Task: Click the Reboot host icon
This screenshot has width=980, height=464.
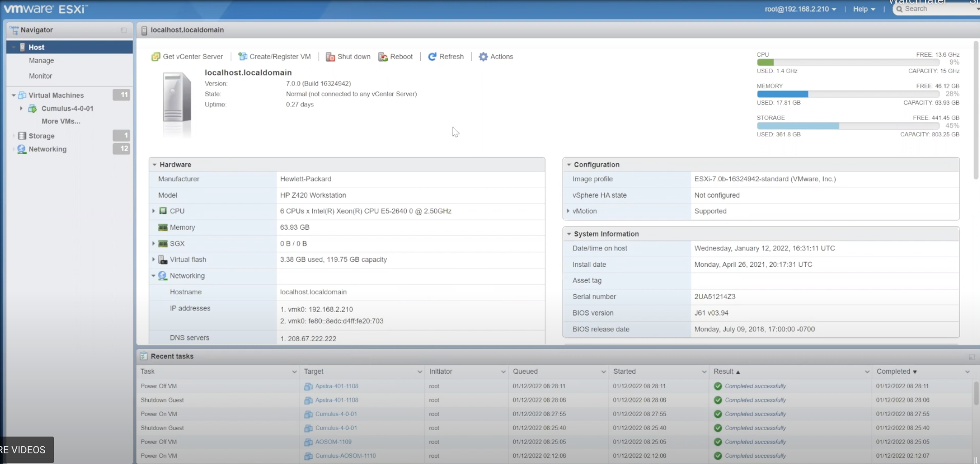Action: [x=383, y=57]
